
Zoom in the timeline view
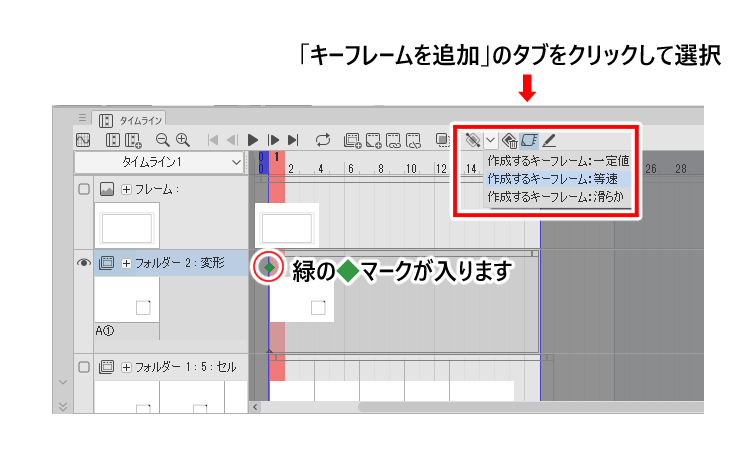point(183,141)
